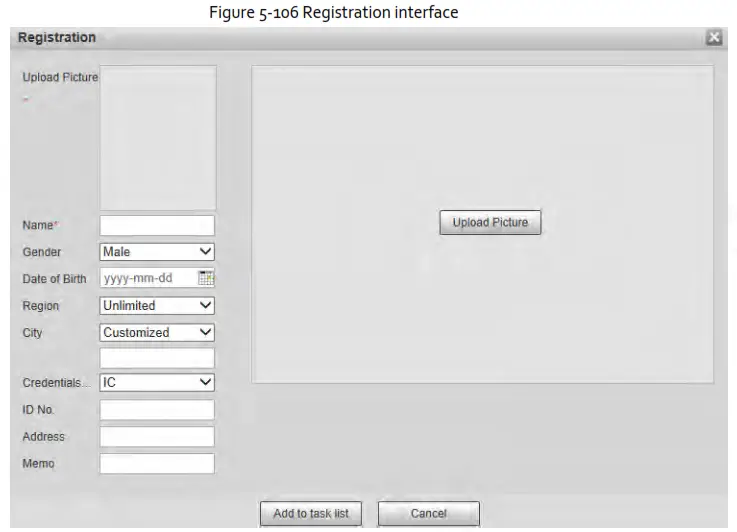Focus the custom city text field below City
Screen dimensions: 737x532
click(x=157, y=358)
